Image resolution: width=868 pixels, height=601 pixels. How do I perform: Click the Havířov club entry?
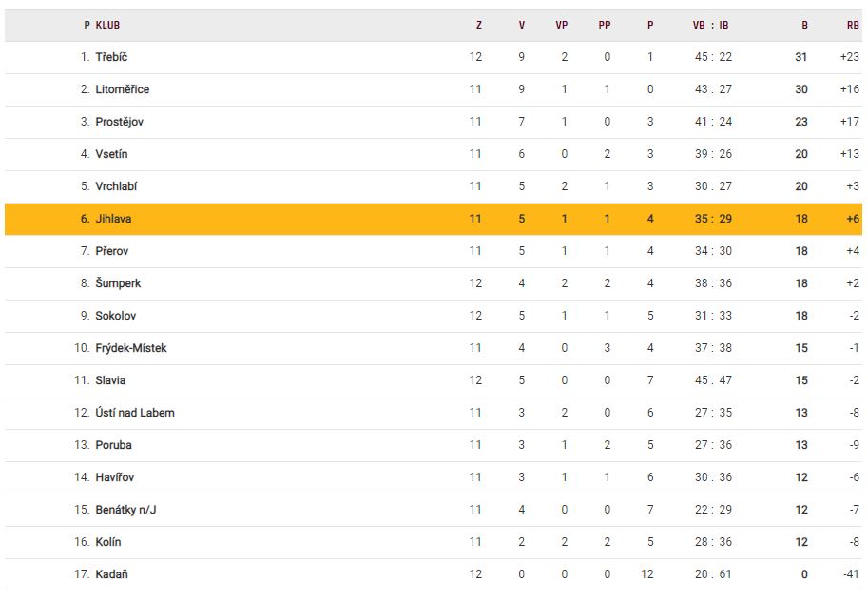[115, 477]
